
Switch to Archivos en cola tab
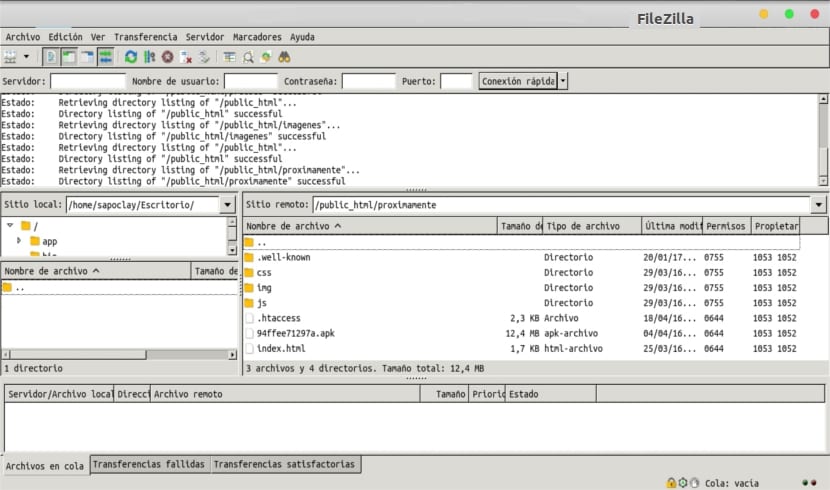click(x=45, y=466)
